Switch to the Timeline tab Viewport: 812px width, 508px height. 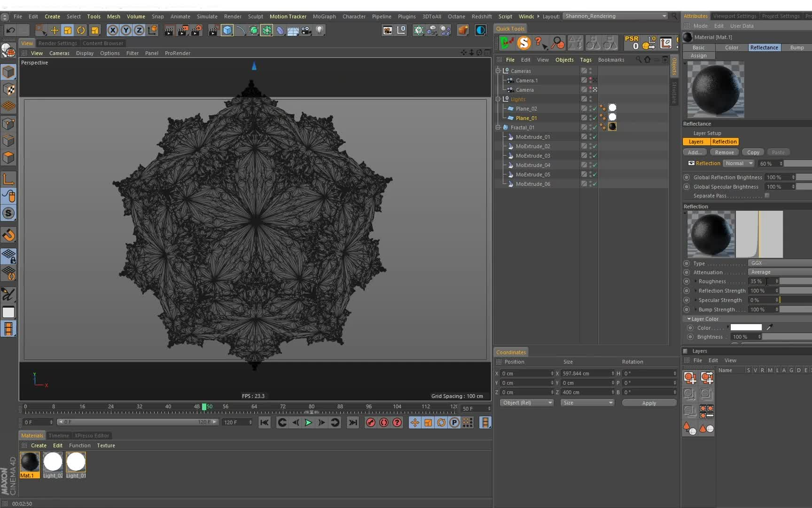pyautogui.click(x=59, y=436)
